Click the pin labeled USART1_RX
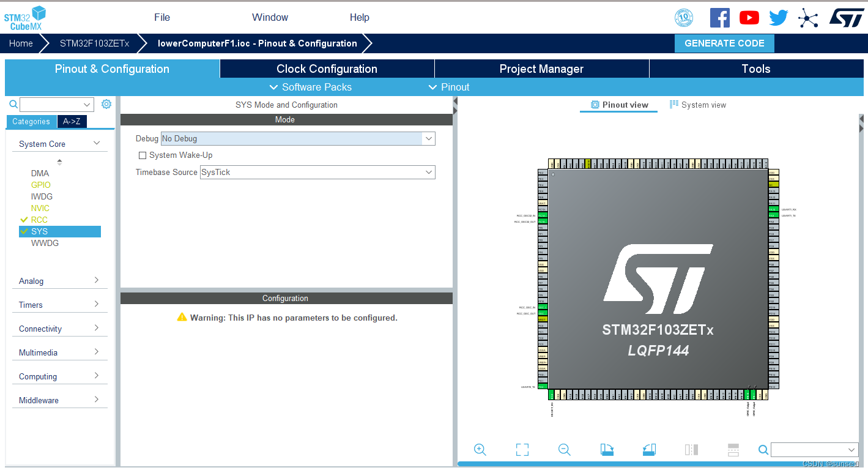 pos(773,209)
